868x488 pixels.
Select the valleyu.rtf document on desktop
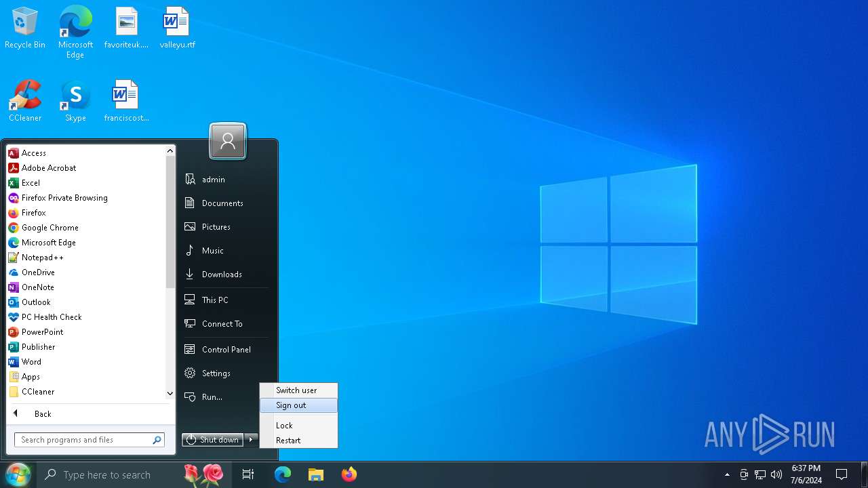[x=177, y=28]
